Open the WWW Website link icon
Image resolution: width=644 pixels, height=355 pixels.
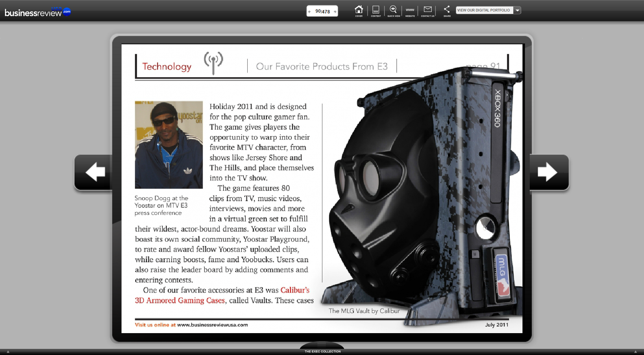coord(410,10)
